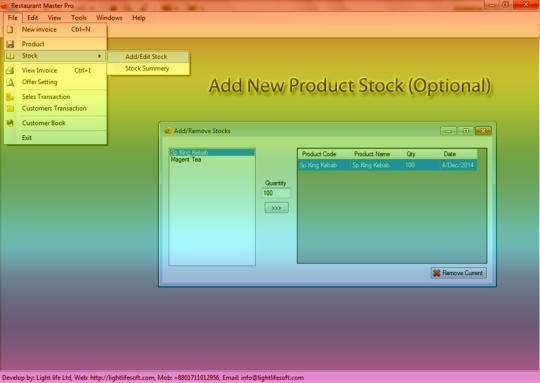
Task: Choose Seles Transaction menu entry
Action: (55, 97)
